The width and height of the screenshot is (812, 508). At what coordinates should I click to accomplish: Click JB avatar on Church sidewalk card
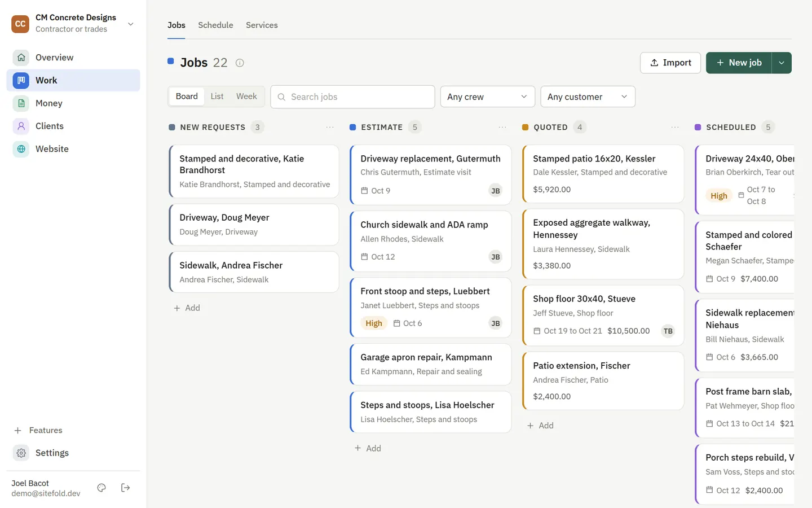pyautogui.click(x=495, y=257)
